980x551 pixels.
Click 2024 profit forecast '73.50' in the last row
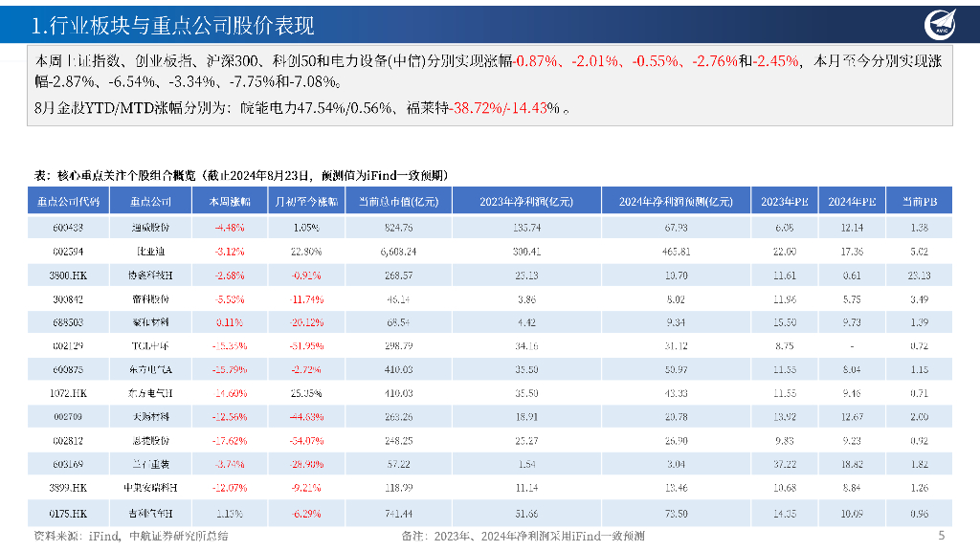[x=676, y=514]
